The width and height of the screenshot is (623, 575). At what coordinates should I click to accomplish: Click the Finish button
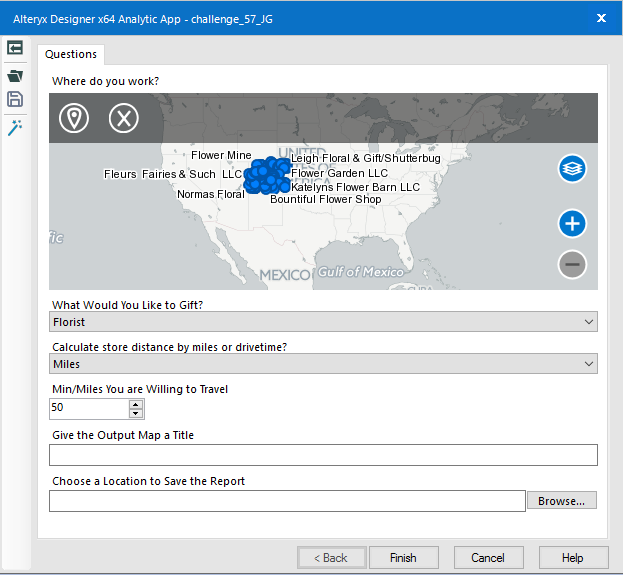tap(403, 558)
